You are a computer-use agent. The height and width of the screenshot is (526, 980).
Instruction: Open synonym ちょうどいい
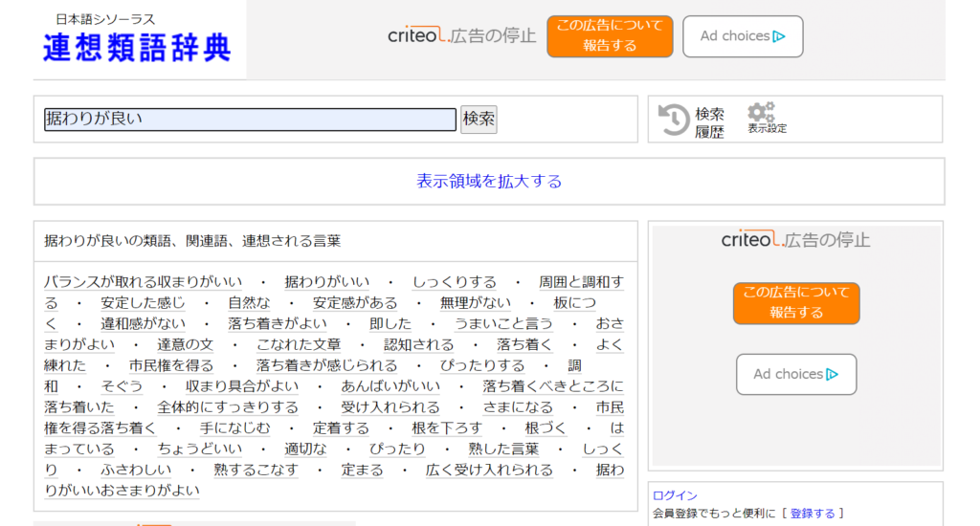[199, 449]
